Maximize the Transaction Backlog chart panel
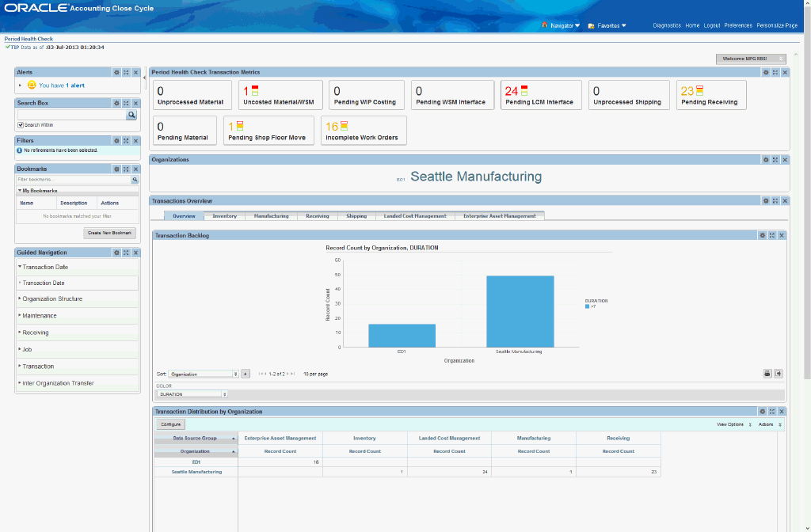The height and width of the screenshot is (532, 811). point(771,235)
